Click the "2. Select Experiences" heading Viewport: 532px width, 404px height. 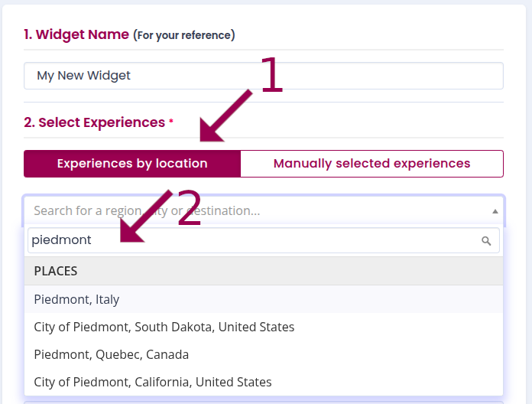tap(94, 122)
